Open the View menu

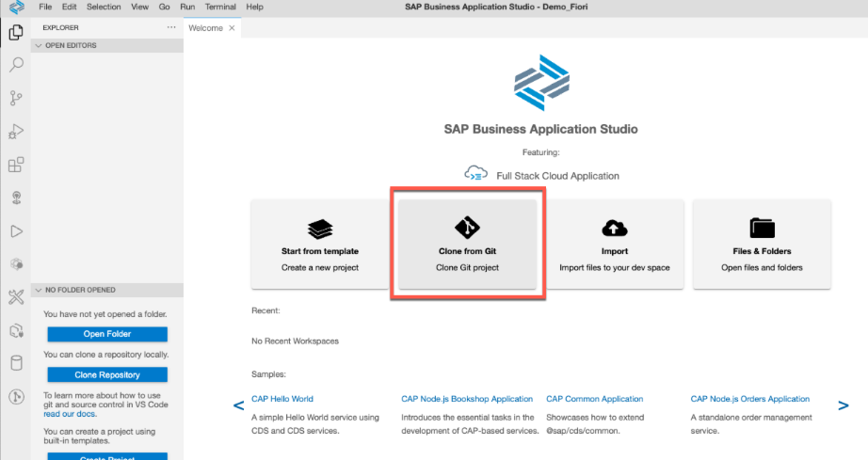click(x=139, y=7)
